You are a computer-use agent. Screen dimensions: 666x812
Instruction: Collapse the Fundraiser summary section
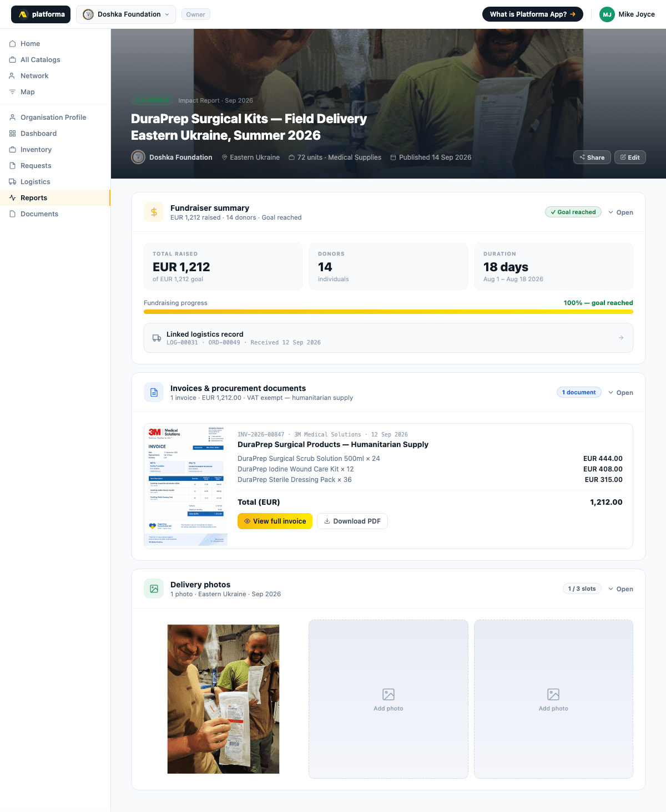click(x=620, y=212)
